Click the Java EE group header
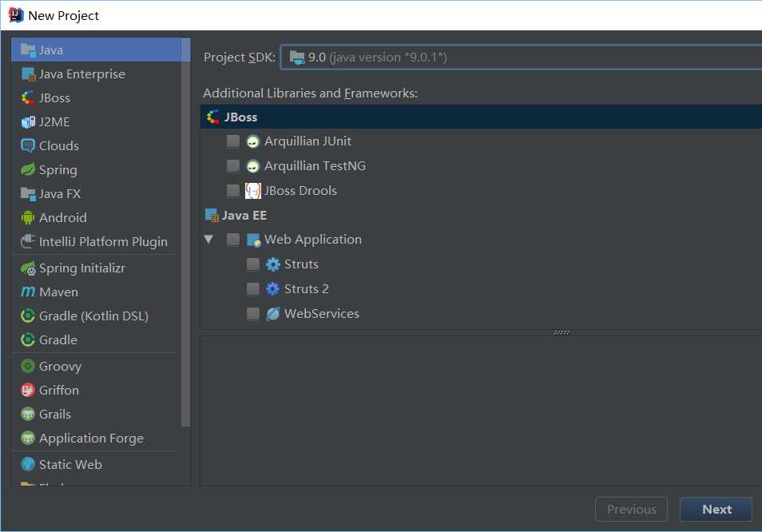The image size is (762, 532). coord(481,215)
